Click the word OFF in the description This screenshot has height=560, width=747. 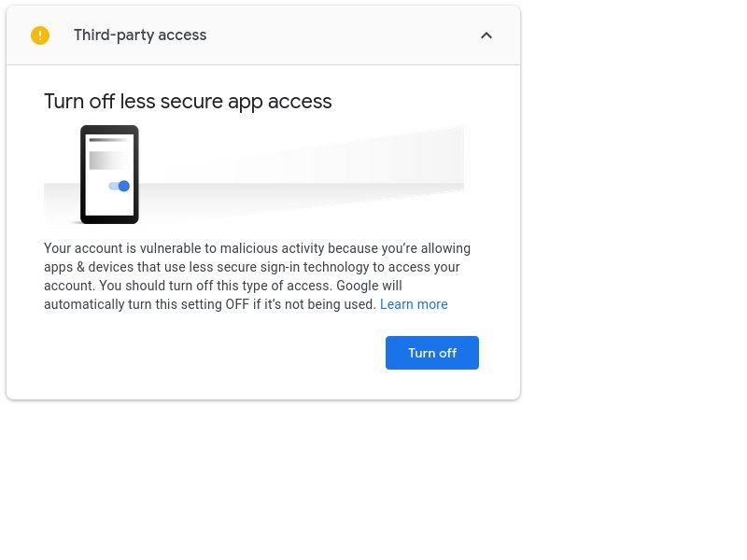tap(237, 304)
